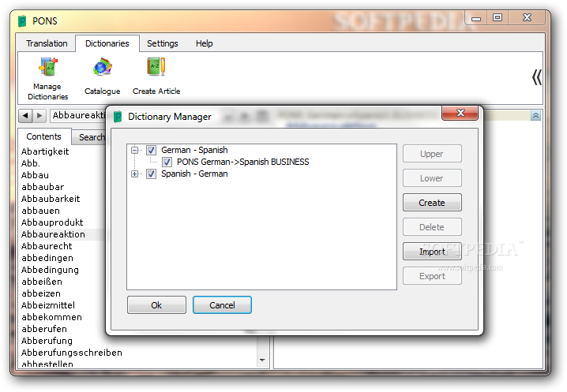Click the collapse arrows icon at right panel top
The width and height of the screenshot is (567, 392).
coord(535,116)
